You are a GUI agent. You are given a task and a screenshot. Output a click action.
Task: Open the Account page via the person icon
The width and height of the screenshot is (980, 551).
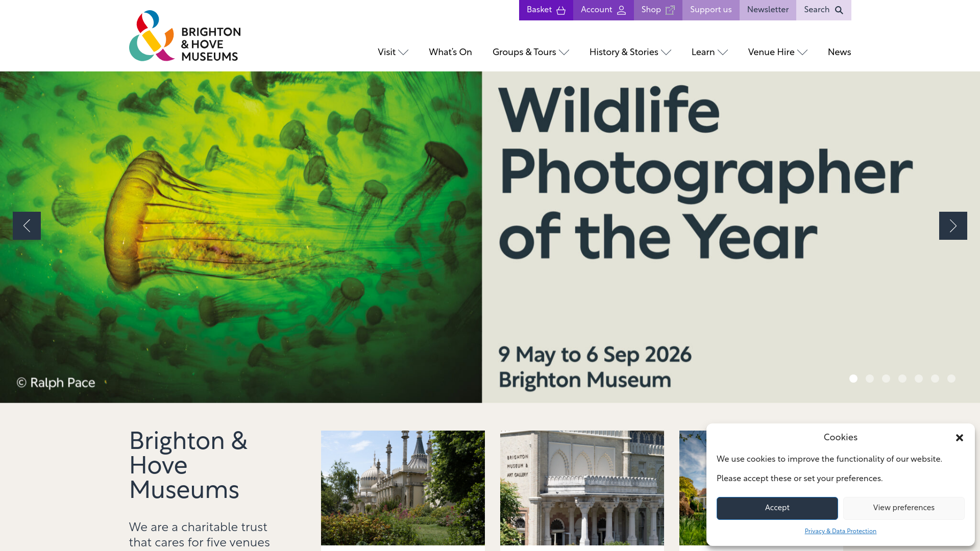tap(603, 10)
